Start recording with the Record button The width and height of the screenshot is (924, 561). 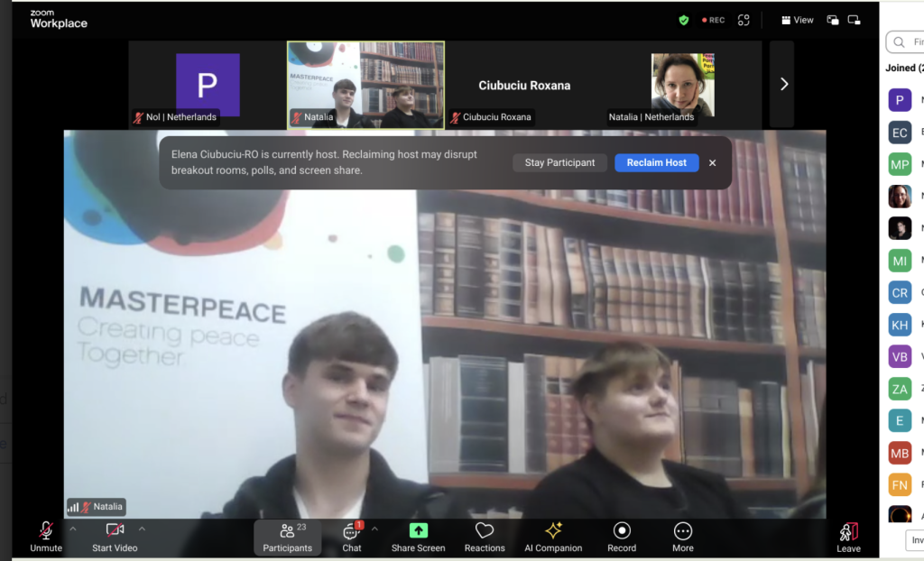coord(622,531)
